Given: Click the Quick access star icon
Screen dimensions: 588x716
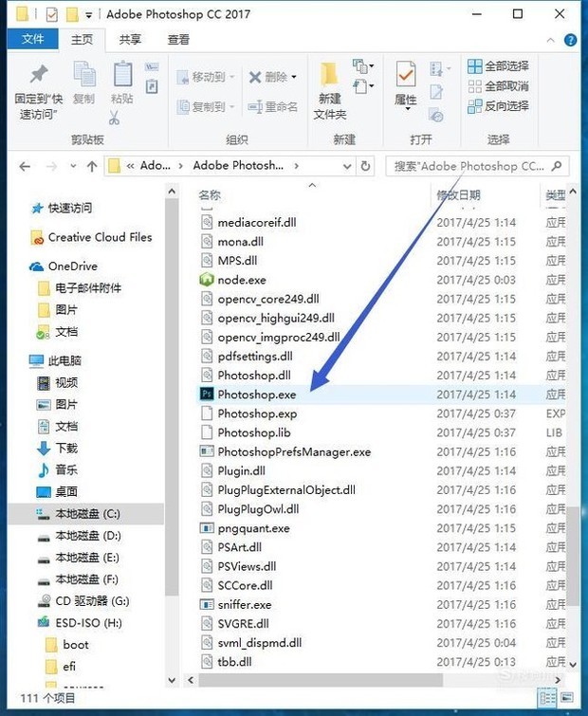Looking at the screenshot, I should [37, 209].
